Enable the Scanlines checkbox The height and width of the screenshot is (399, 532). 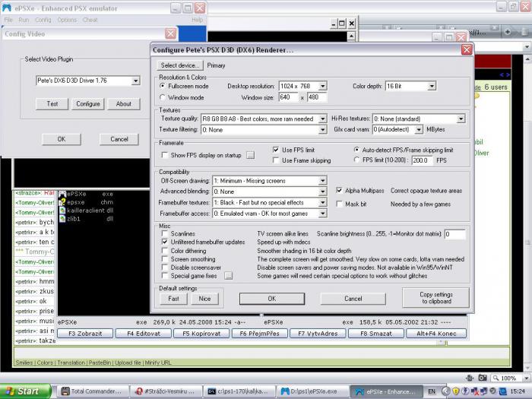(x=165, y=233)
